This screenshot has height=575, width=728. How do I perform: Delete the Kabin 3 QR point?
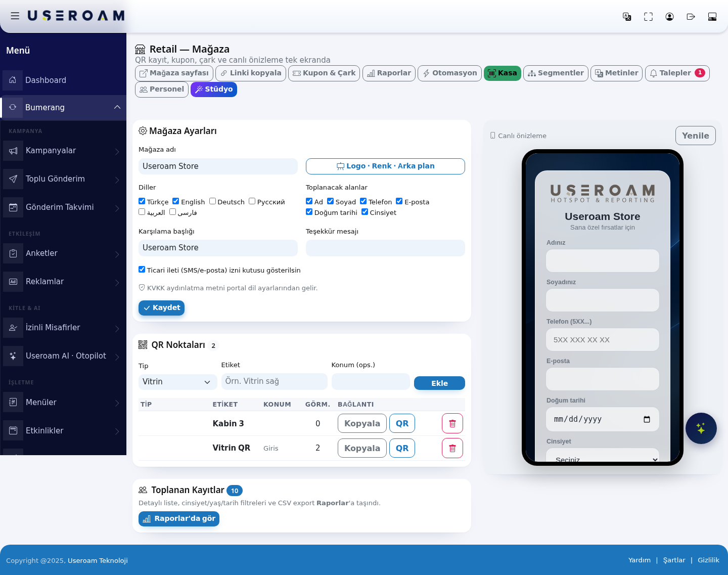[x=452, y=423]
